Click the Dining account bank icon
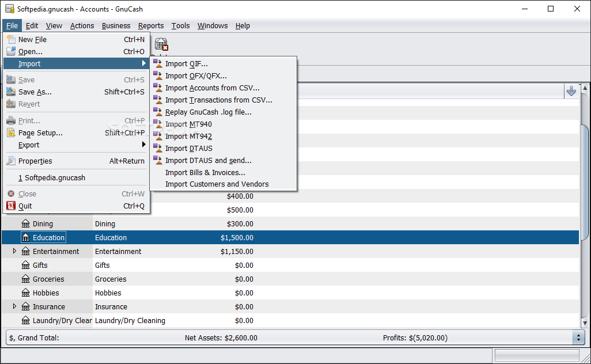591x364 pixels. point(25,224)
